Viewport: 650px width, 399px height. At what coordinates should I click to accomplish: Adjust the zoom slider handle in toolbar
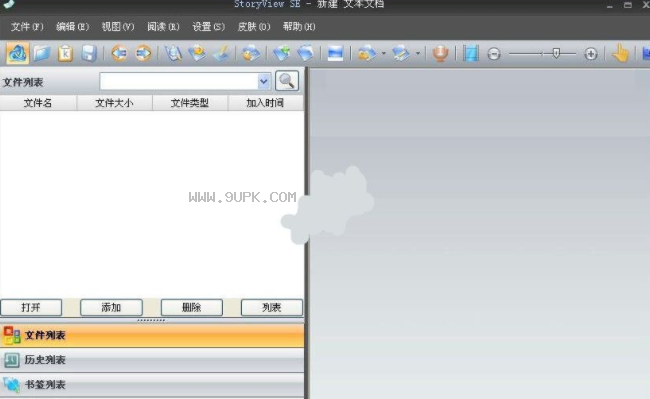(556, 53)
